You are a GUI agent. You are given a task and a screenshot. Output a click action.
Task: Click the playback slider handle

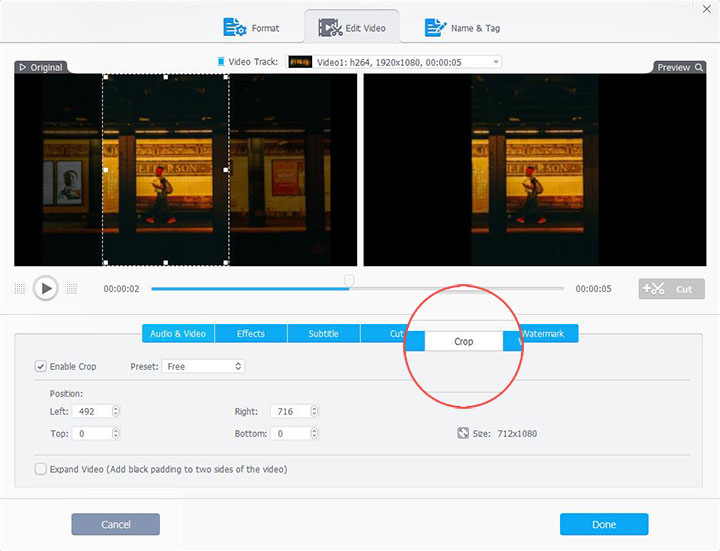click(x=349, y=280)
